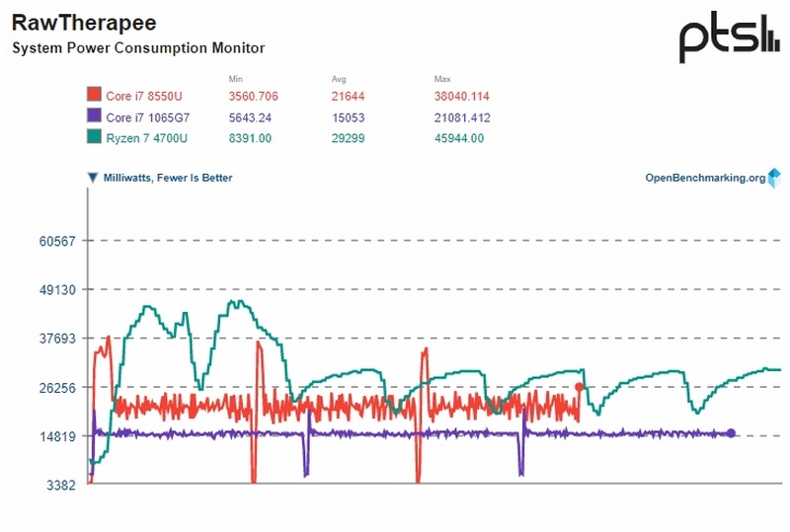
Task: Click the 5643.24 minimum value
Action: 250,117
